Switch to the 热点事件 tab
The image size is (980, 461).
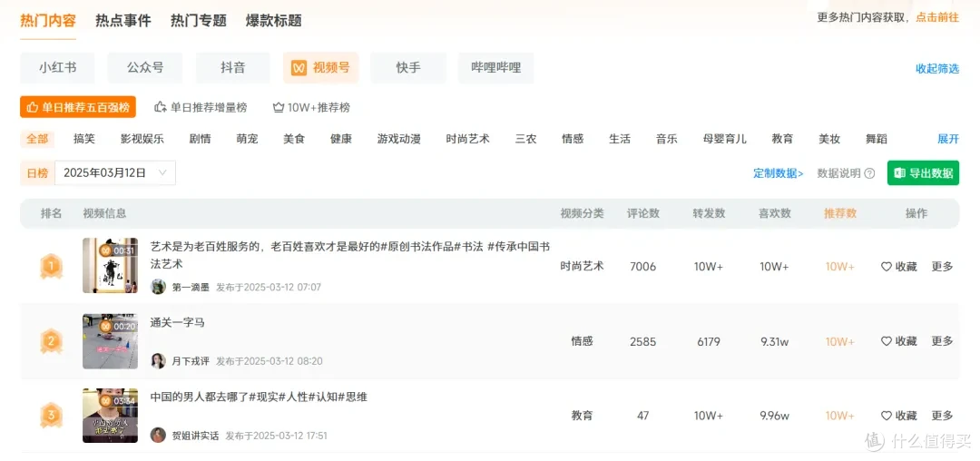click(123, 21)
